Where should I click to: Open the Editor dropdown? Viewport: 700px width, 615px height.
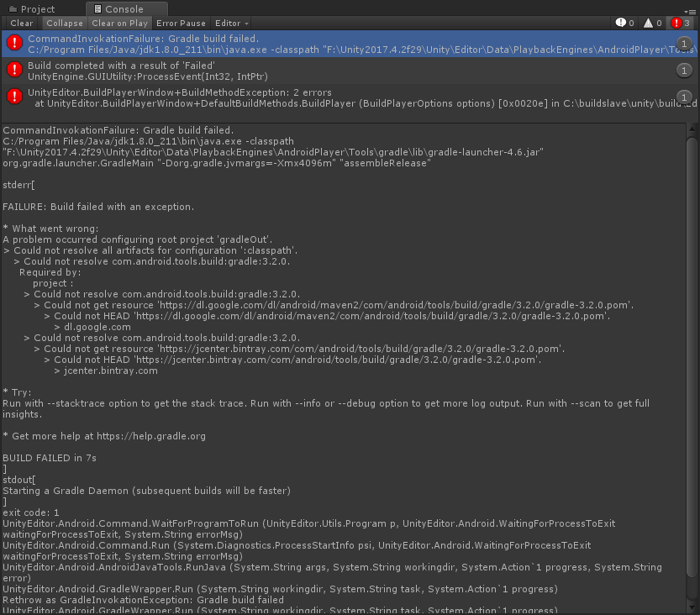231,24
